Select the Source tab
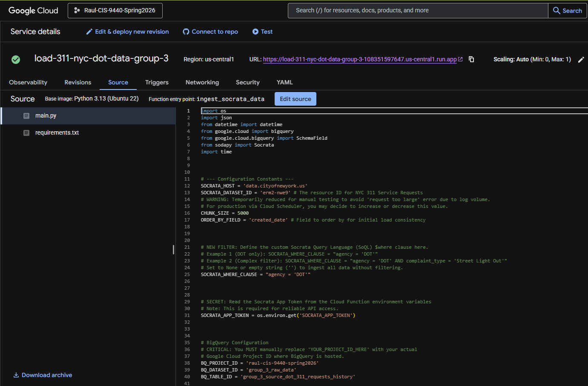 coord(118,82)
